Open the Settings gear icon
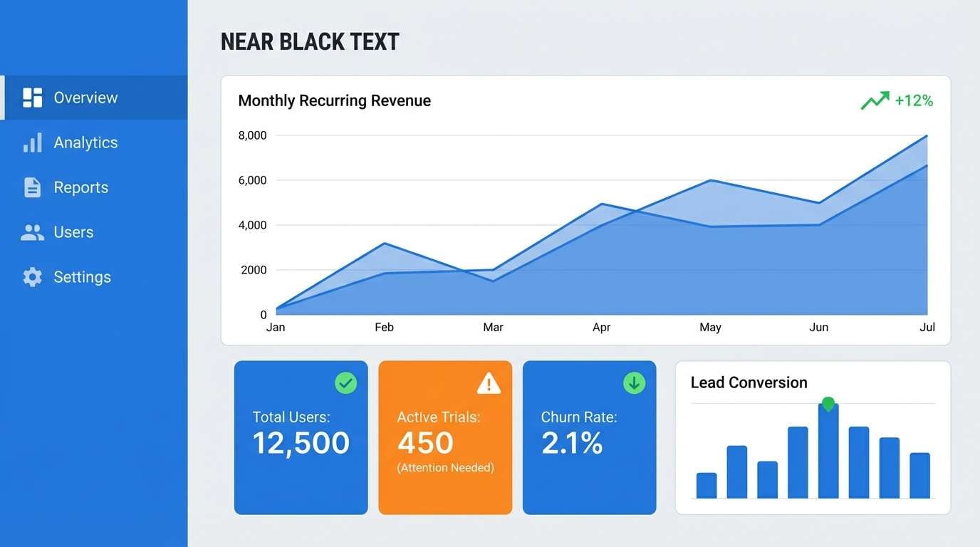This screenshot has height=547, width=980. coord(32,276)
